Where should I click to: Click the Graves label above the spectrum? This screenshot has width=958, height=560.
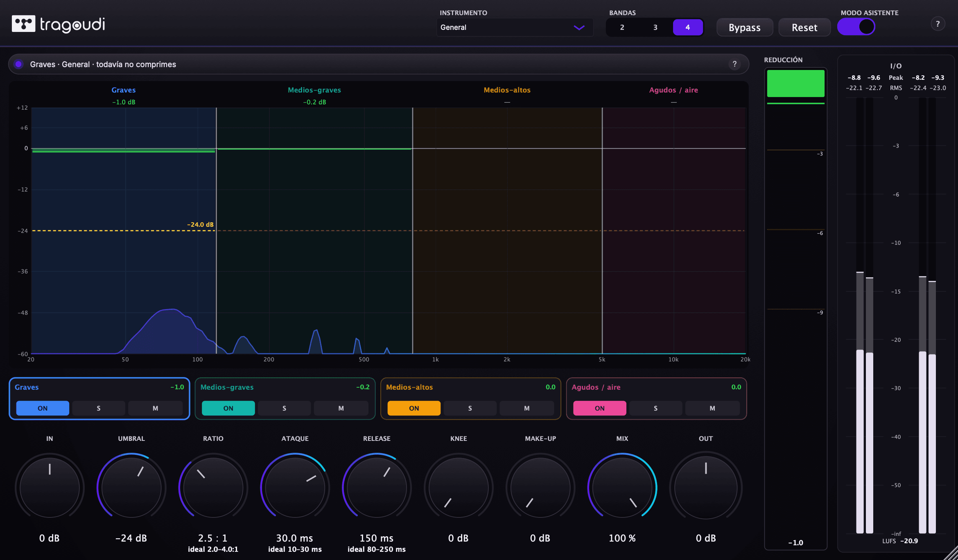(x=123, y=90)
